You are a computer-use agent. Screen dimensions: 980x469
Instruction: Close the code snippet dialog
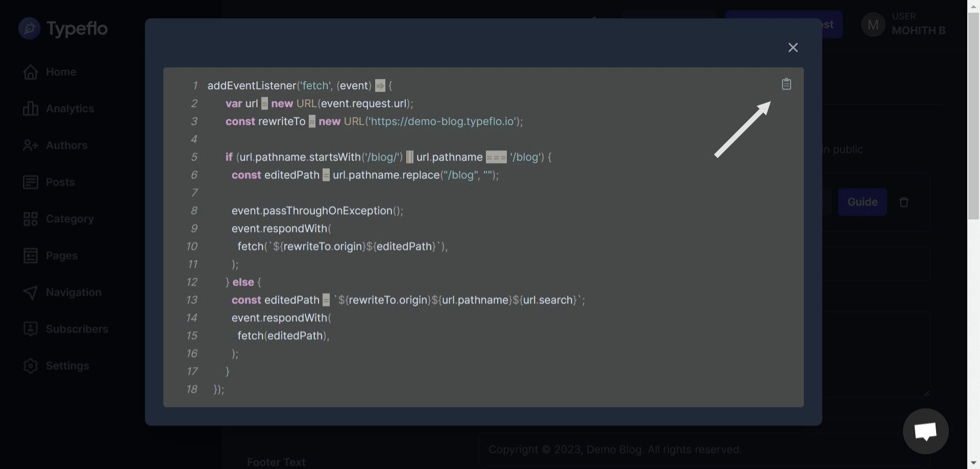[793, 47]
